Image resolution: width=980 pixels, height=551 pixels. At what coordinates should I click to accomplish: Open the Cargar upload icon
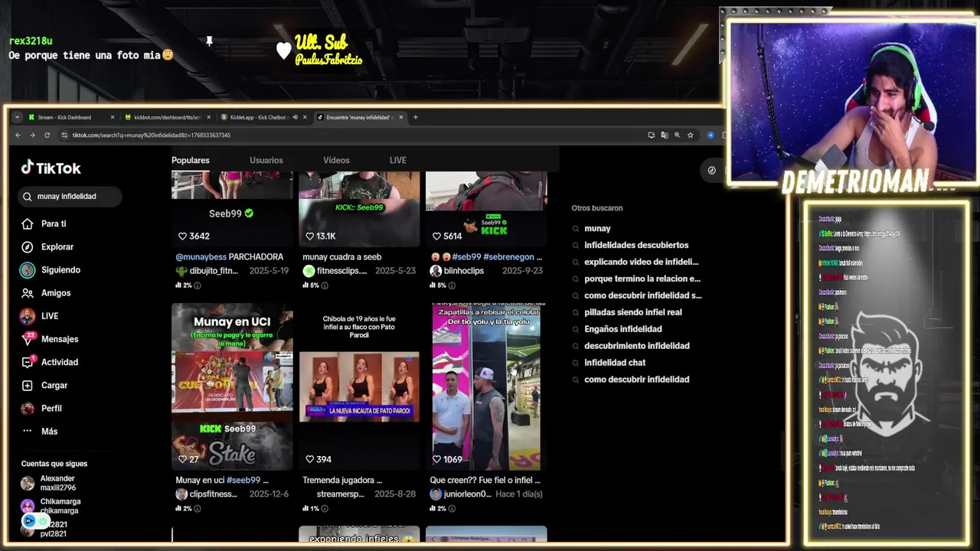pos(28,386)
